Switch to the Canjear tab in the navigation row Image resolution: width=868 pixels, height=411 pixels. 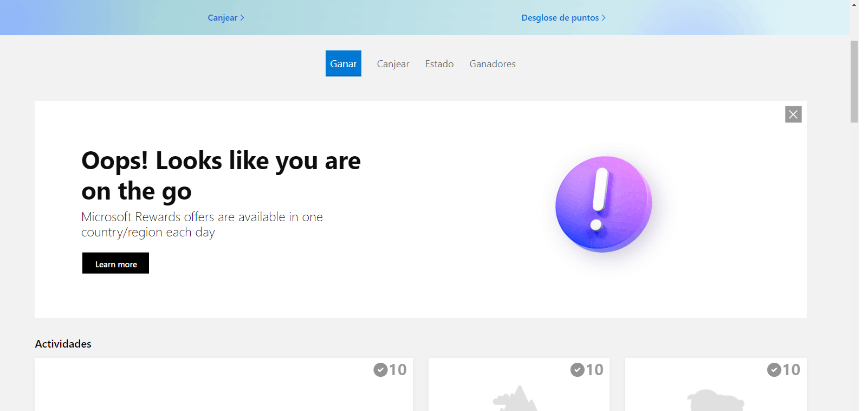pos(393,63)
